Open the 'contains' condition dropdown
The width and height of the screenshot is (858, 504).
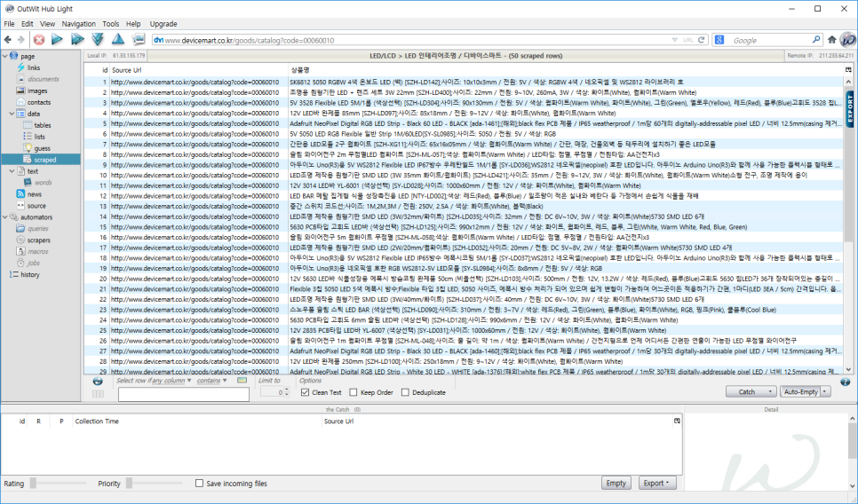pyautogui.click(x=212, y=381)
